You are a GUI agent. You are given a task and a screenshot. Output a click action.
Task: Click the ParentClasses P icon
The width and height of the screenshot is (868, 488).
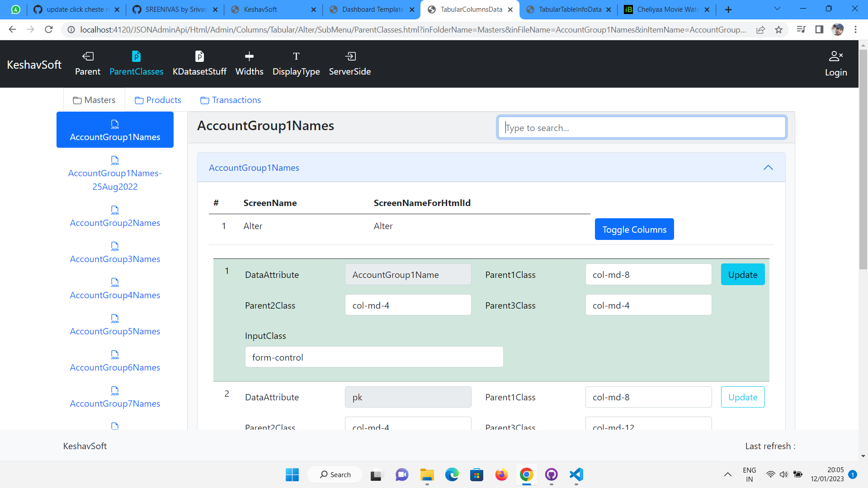[136, 56]
